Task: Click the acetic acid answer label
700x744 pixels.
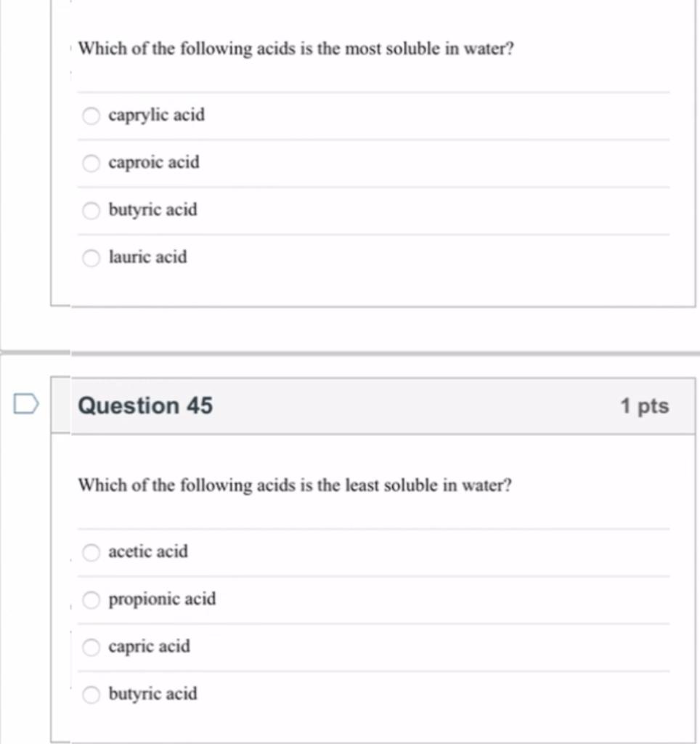Action: pos(148,551)
